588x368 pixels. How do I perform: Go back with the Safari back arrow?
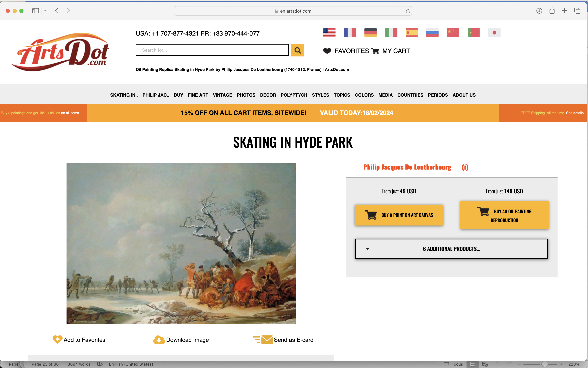pyautogui.click(x=56, y=11)
